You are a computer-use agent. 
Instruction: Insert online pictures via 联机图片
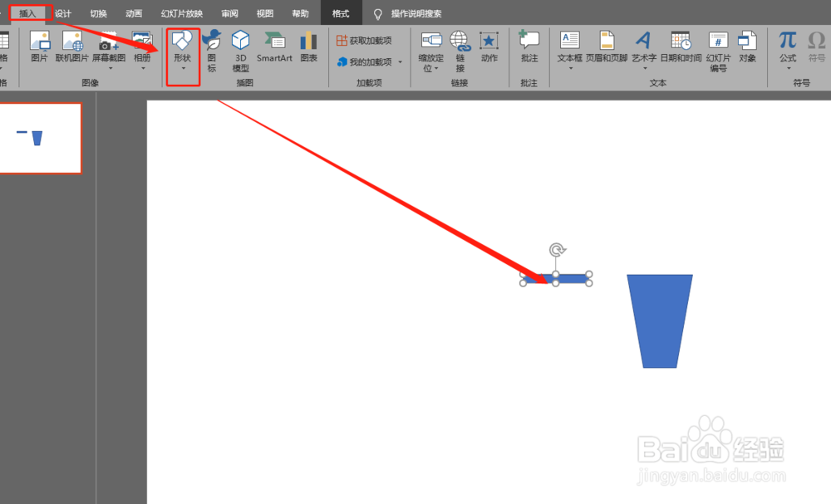pos(72,46)
